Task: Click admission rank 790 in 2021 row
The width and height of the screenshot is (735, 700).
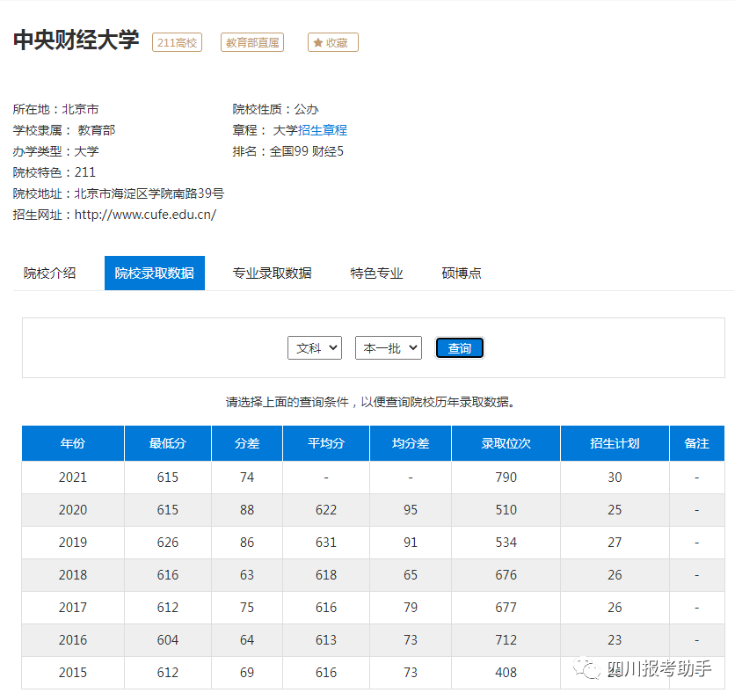Action: pos(506,478)
